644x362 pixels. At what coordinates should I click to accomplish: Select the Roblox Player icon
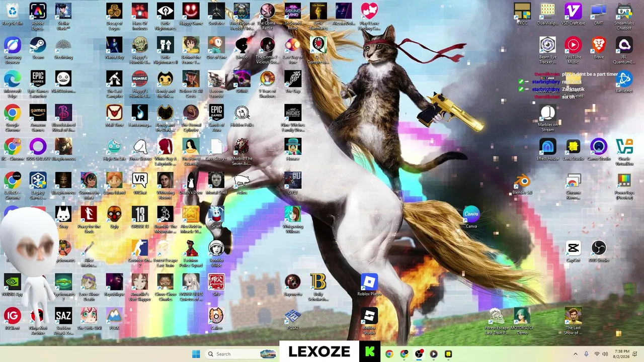(x=369, y=286)
